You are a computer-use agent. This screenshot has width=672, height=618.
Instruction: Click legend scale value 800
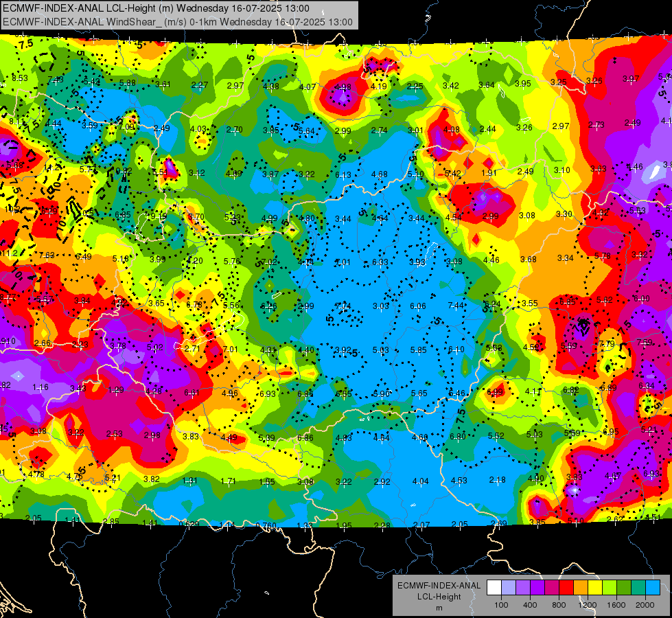tap(559, 605)
